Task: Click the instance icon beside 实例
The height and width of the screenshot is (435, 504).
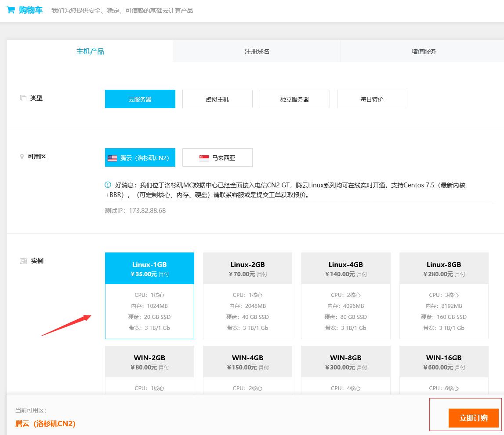Action: (x=24, y=260)
